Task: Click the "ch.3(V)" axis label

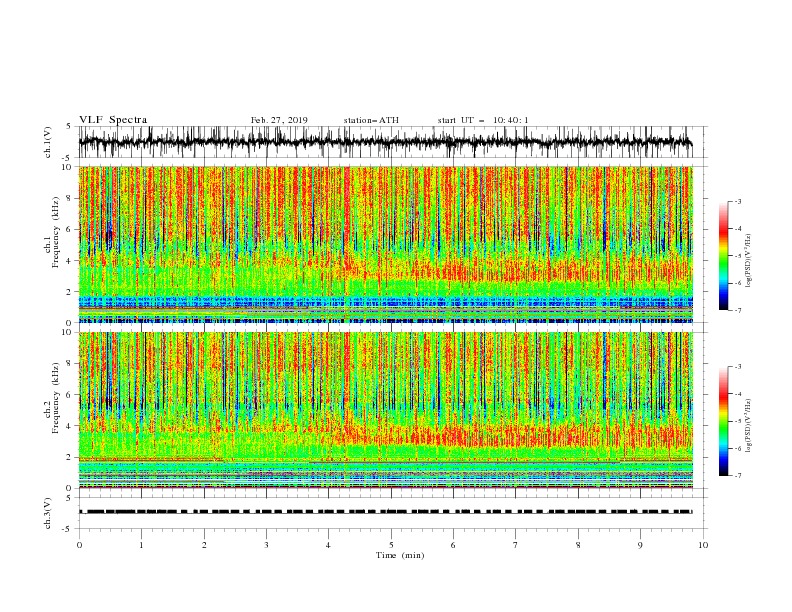Action: pyautogui.click(x=48, y=513)
